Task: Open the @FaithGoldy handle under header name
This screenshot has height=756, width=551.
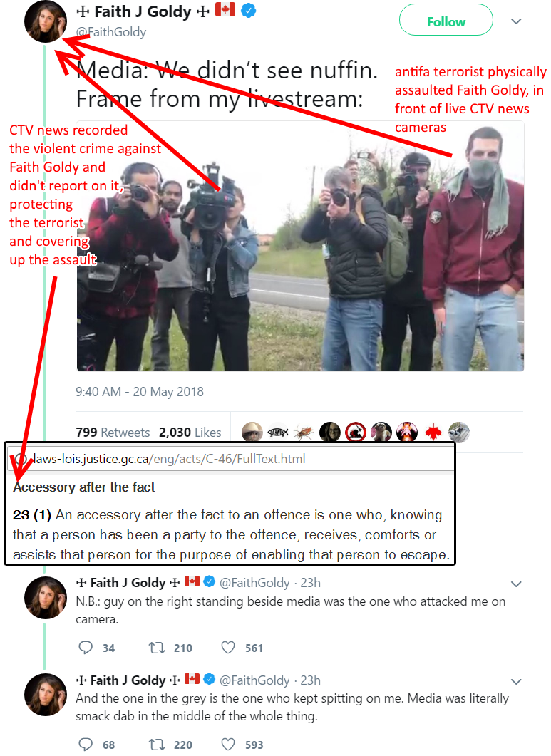Action: (111, 32)
